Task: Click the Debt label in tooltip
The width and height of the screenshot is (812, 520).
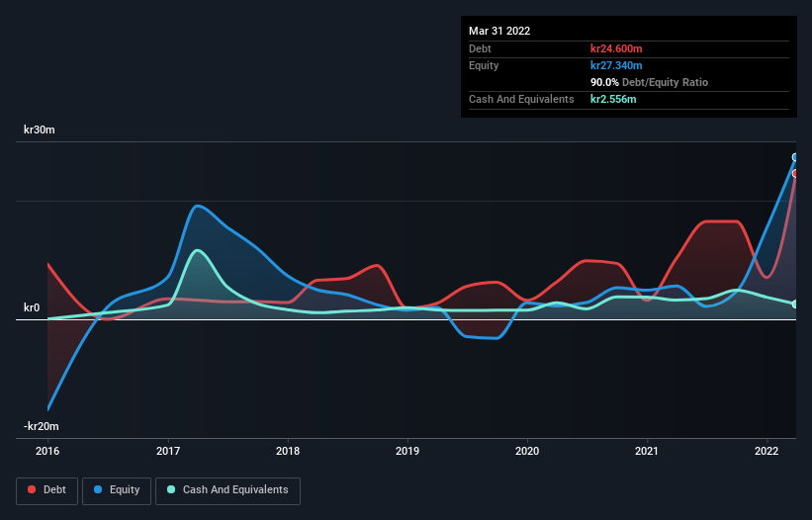Action: coord(480,48)
